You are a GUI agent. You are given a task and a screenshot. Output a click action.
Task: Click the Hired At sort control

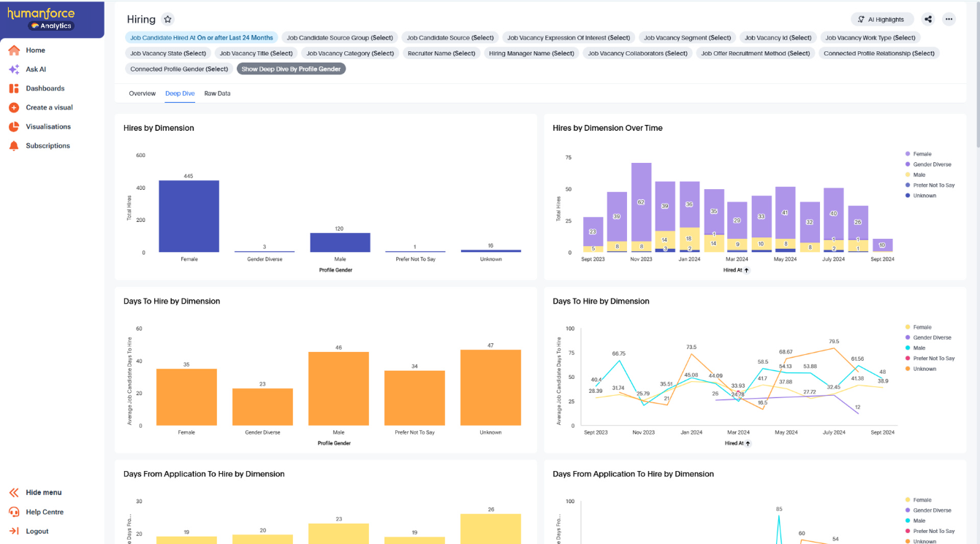tap(737, 269)
